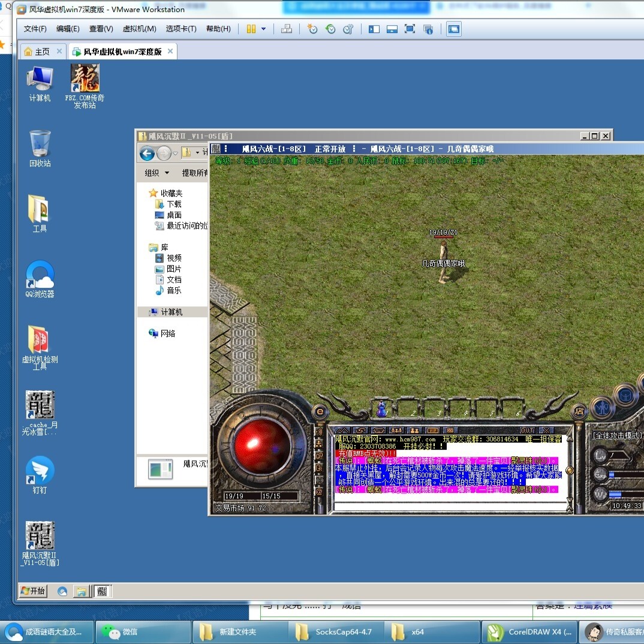Toggle the 全体攻击模式 attack mode label
This screenshot has width=644, height=644.
tap(617, 435)
